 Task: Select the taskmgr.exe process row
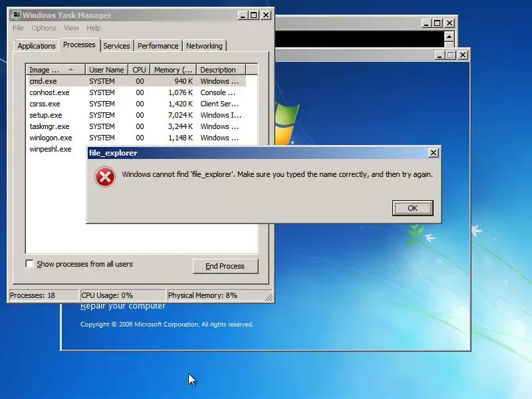[x=137, y=126]
